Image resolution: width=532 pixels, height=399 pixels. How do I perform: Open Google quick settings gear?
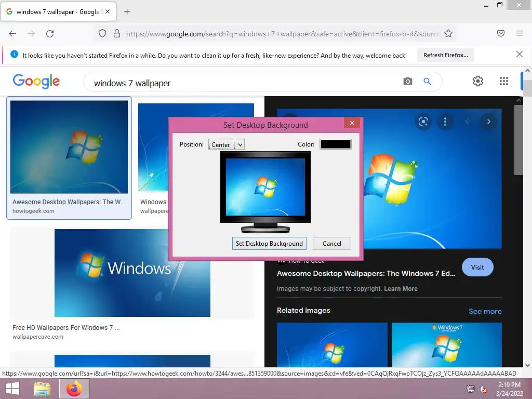tap(478, 81)
